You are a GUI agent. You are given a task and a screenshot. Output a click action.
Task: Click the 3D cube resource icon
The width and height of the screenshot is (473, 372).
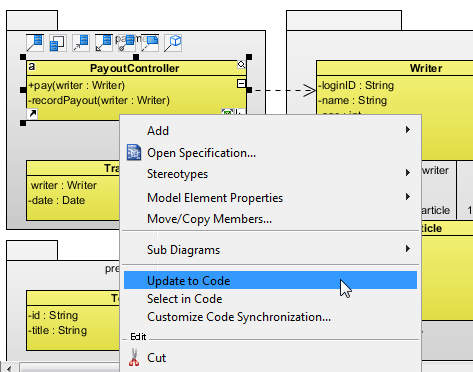(173, 43)
